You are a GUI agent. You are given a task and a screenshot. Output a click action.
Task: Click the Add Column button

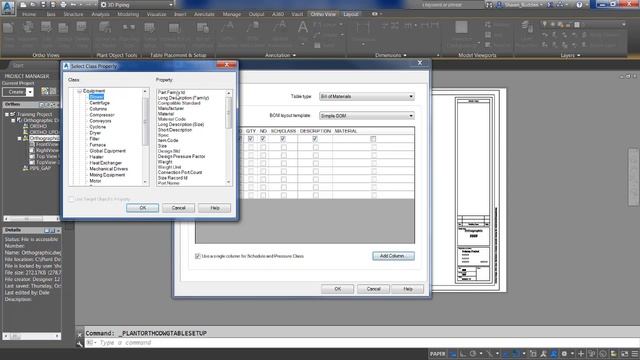(x=393, y=256)
